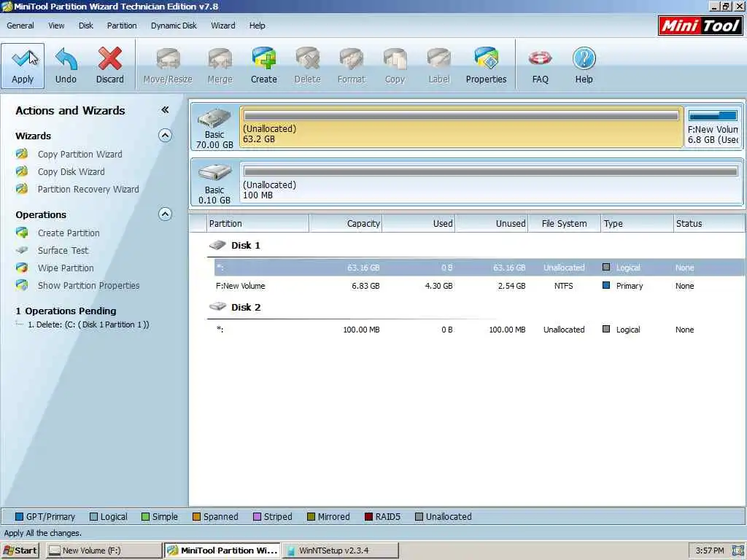747x560 pixels.
Task: Click the 3:57 PM clock
Action: (x=709, y=551)
